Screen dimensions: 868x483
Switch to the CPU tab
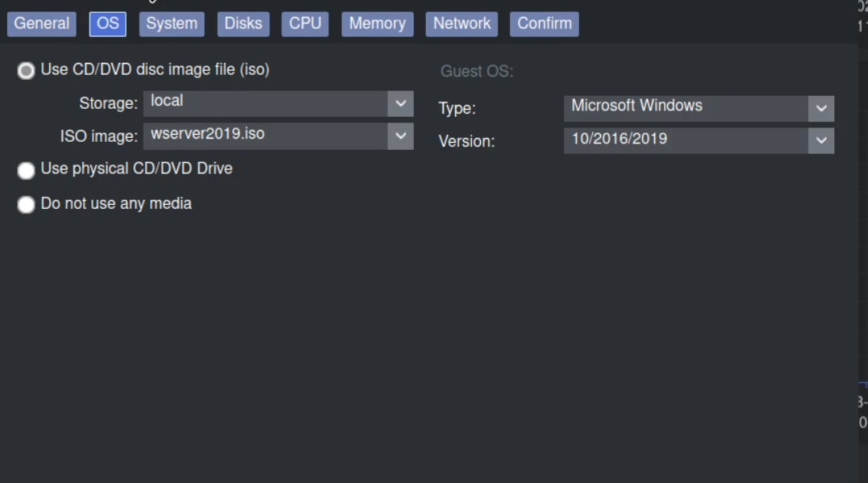click(305, 23)
